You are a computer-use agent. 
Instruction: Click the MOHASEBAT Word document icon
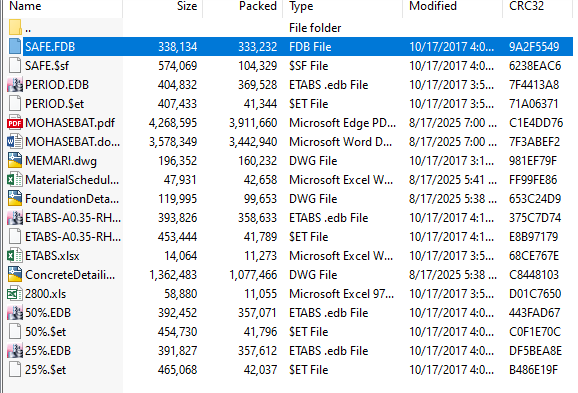[x=15, y=142]
